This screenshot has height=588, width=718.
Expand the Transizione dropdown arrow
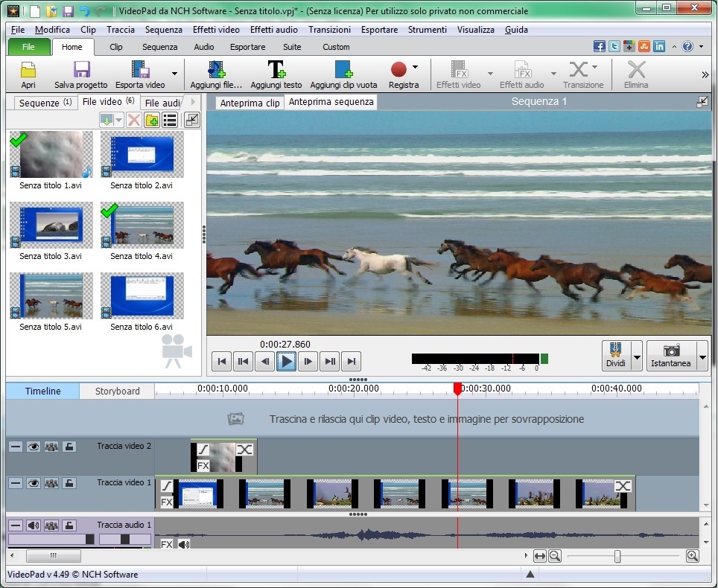pos(594,67)
